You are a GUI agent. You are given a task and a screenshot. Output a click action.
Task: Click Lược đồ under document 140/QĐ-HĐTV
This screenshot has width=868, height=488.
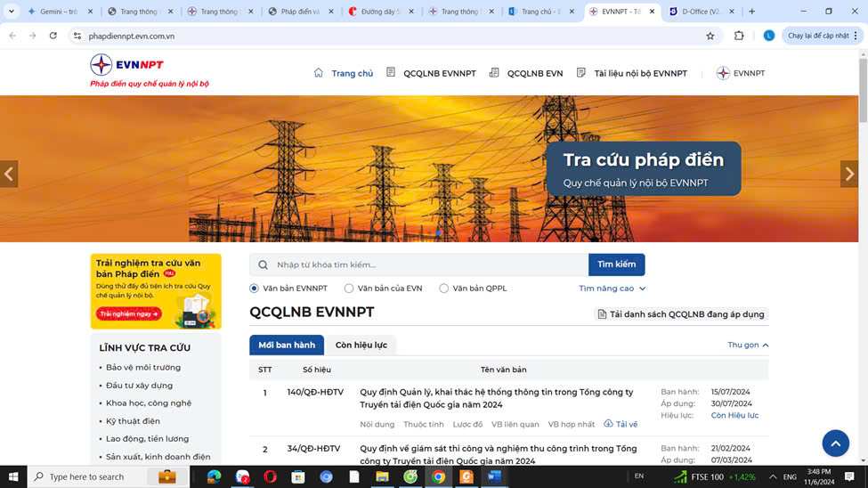pyautogui.click(x=467, y=424)
